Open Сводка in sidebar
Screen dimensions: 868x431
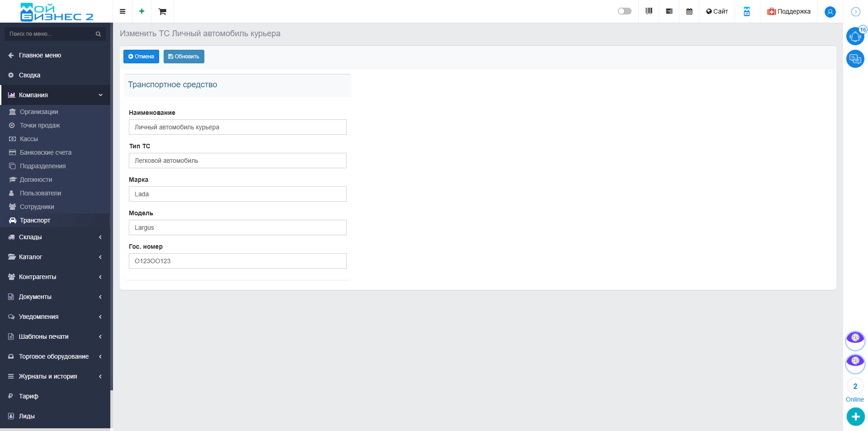[55, 75]
